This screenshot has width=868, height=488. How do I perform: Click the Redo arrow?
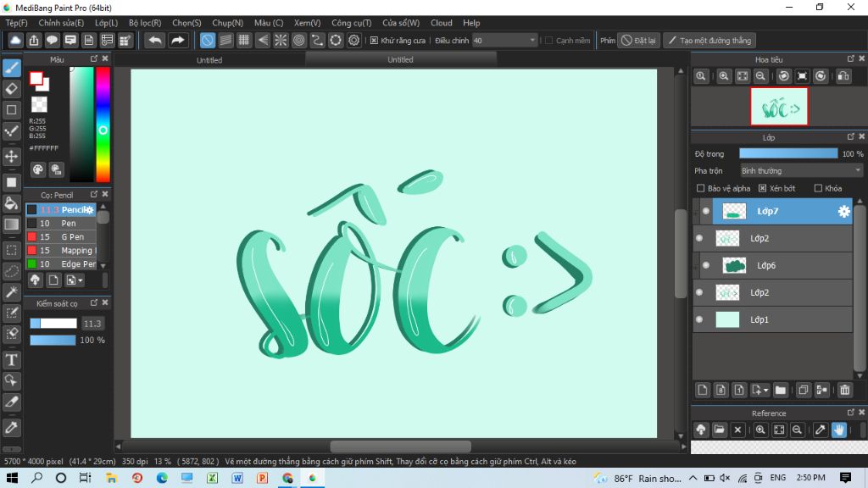[x=177, y=41]
